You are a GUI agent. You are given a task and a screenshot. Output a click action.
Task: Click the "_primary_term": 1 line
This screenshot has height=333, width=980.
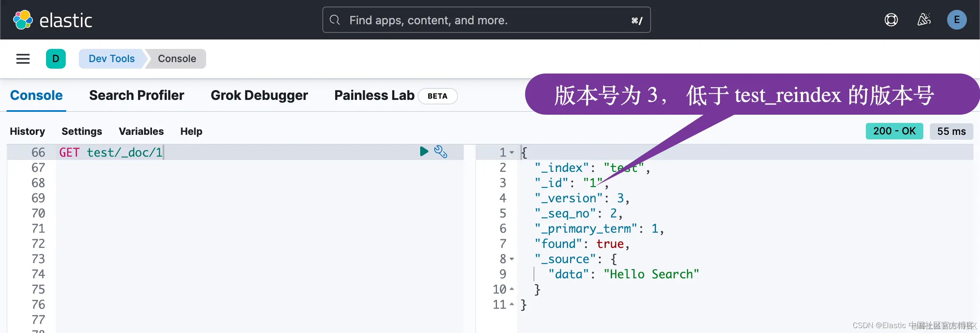click(599, 229)
